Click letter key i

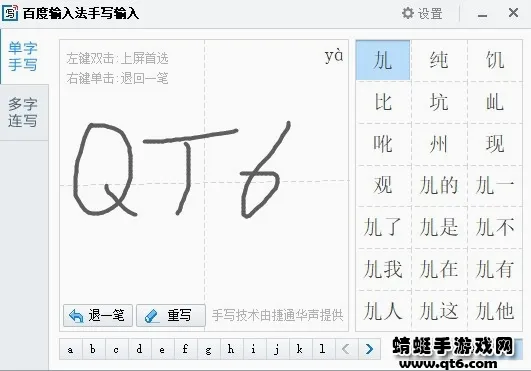[x=255, y=349]
